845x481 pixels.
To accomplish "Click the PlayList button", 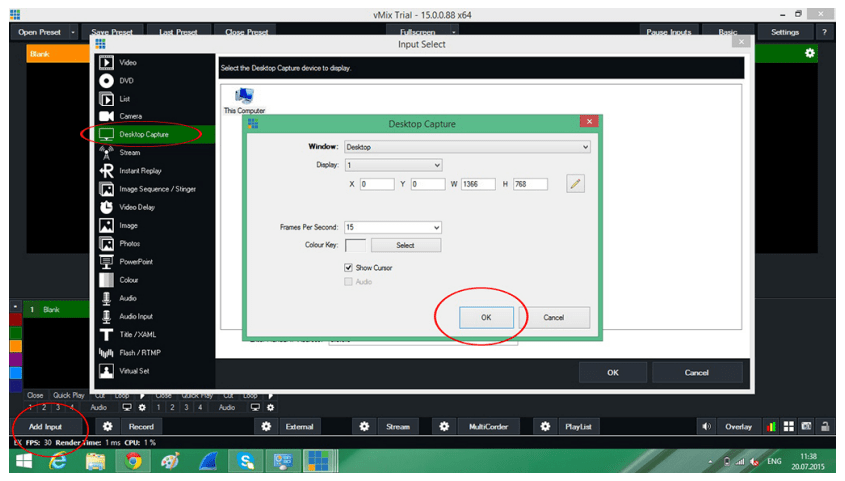I will [x=578, y=427].
